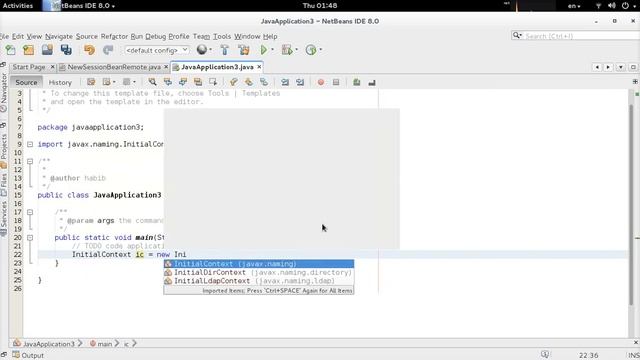640x360 pixels.
Task: Open the Services side panel
Action: coord(4,219)
